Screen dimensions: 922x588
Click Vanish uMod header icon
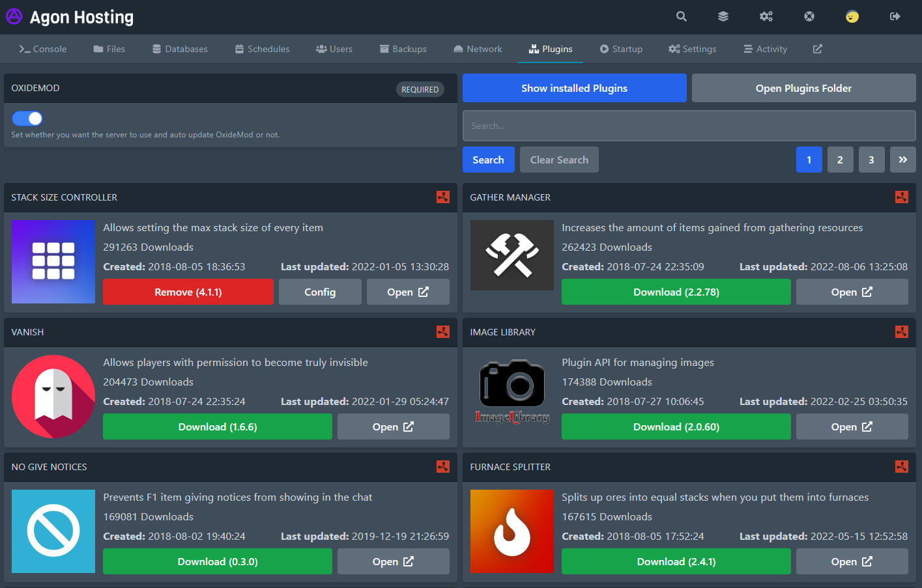coord(443,331)
